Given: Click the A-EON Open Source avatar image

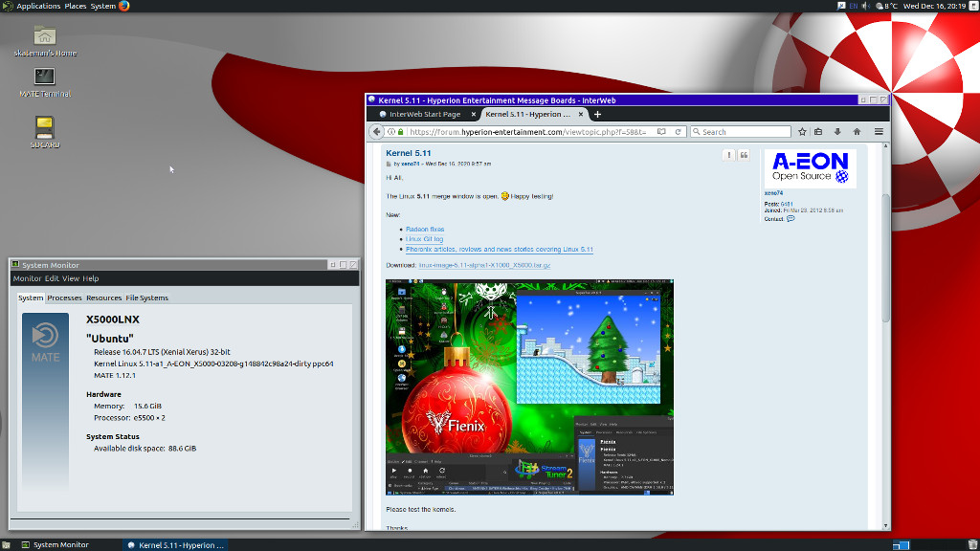Looking at the screenshot, I should [810, 168].
